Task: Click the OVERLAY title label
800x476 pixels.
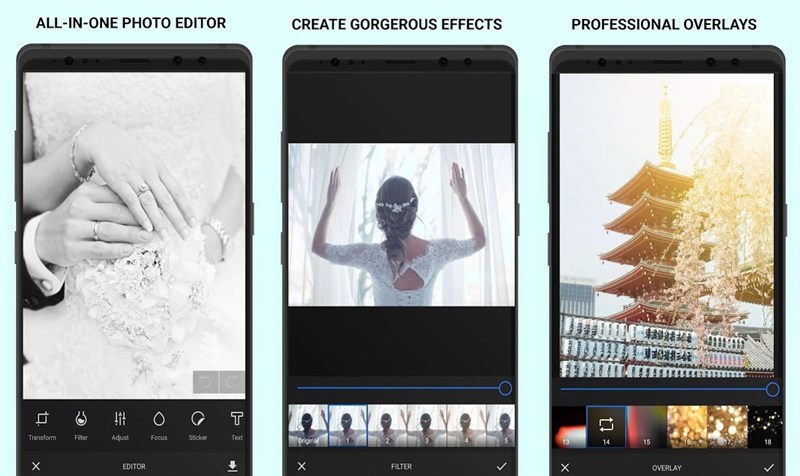Action: [x=667, y=467]
